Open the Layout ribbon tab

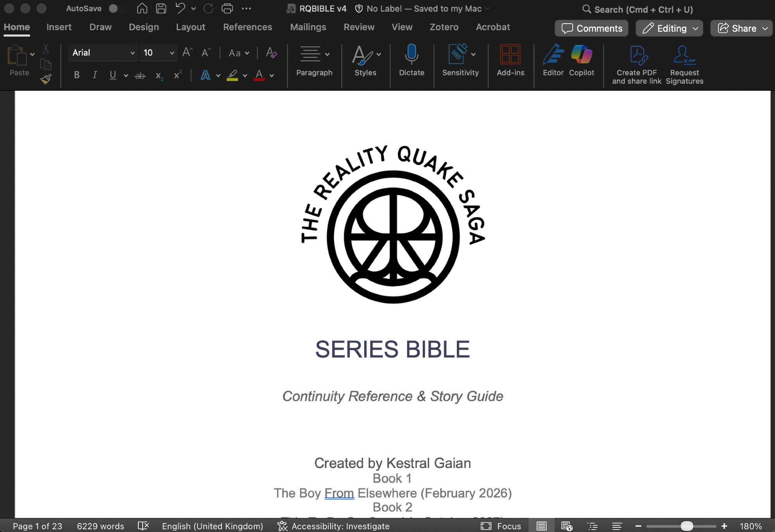[190, 27]
